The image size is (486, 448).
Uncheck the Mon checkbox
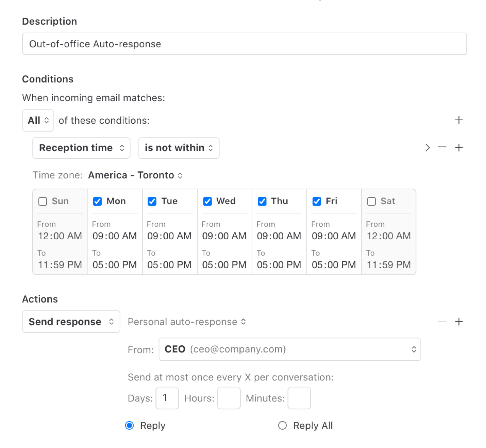click(x=97, y=201)
